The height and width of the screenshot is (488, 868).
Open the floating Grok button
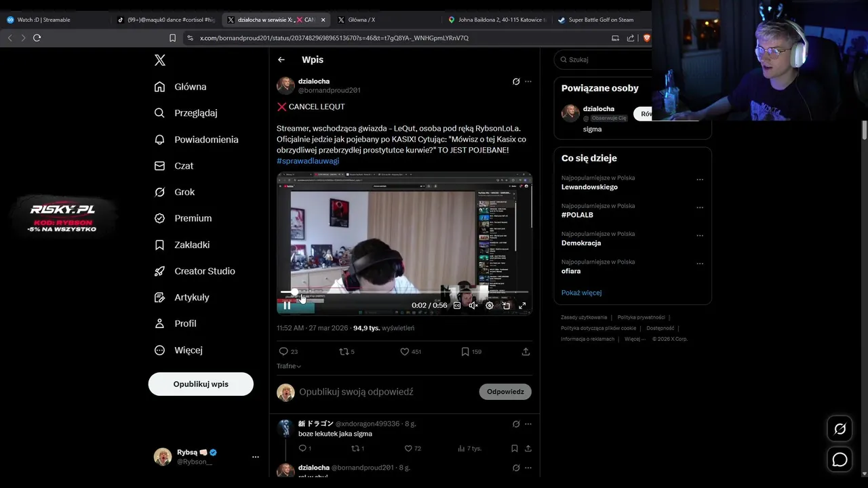(840, 429)
